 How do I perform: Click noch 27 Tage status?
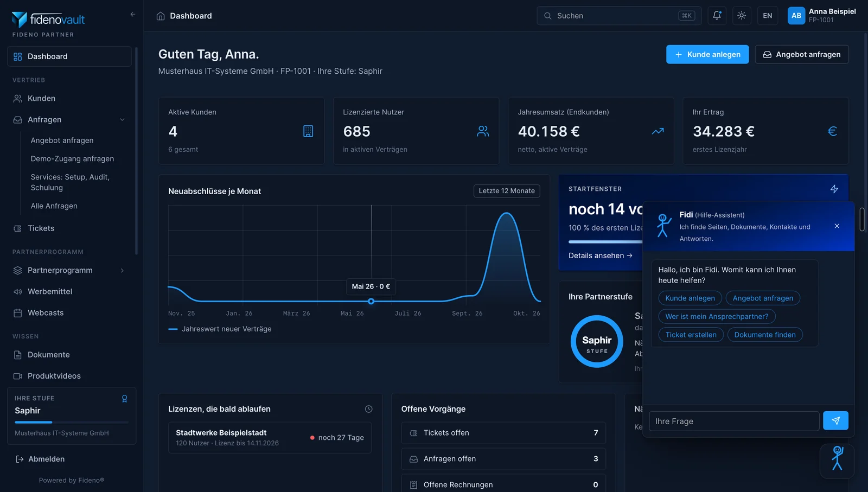point(337,438)
